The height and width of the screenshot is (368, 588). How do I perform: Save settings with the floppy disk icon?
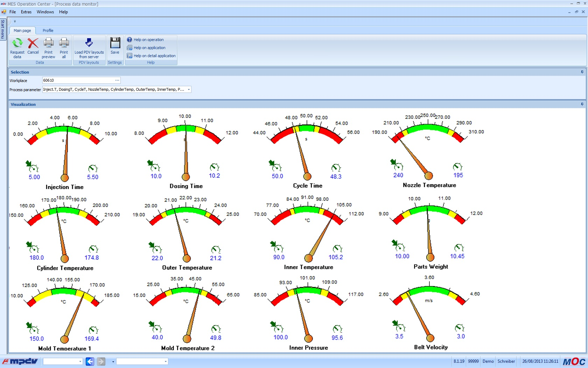coord(115,43)
